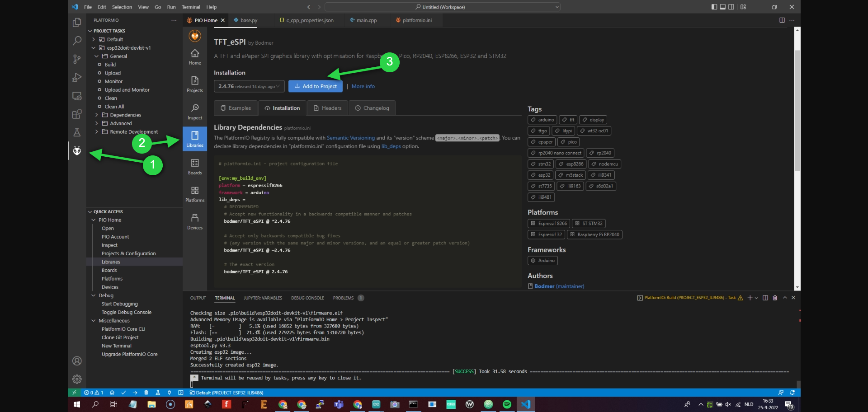Screen dimensions: 868x412
Task: Open the 2.4.76 version dropdown
Action: click(x=249, y=86)
